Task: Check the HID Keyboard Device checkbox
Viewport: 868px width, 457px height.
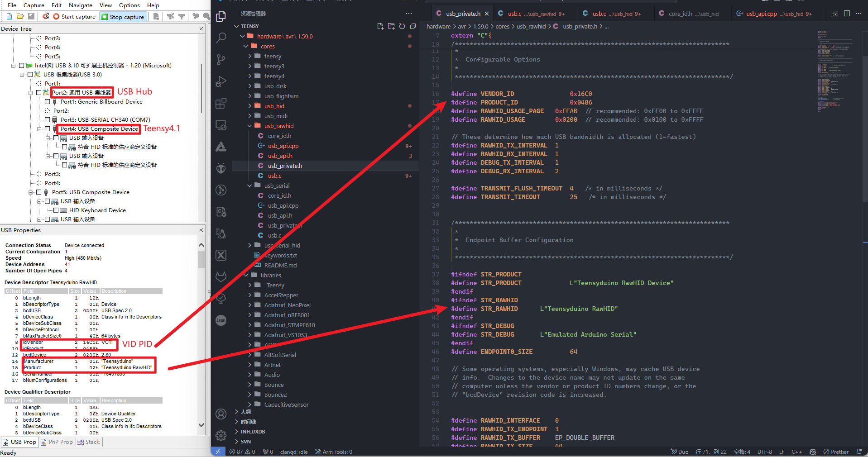Action: pos(56,210)
